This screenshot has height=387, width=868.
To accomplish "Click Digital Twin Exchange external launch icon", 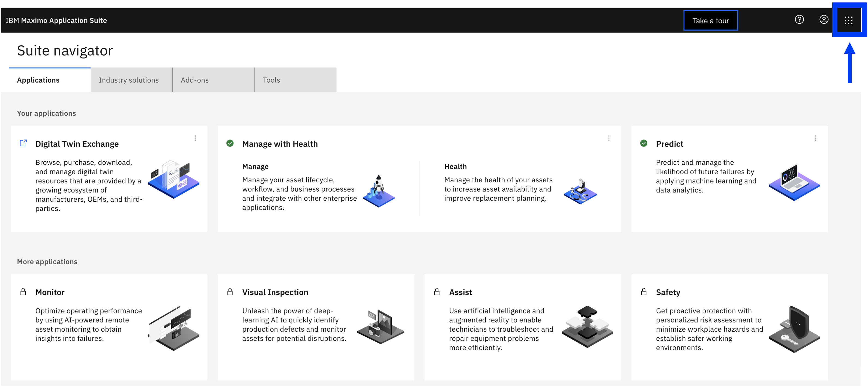I will click(x=23, y=143).
